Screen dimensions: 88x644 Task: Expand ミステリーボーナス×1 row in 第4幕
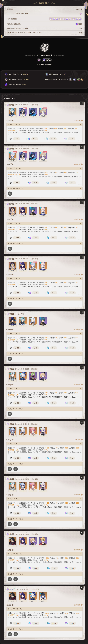click(x=44, y=298)
